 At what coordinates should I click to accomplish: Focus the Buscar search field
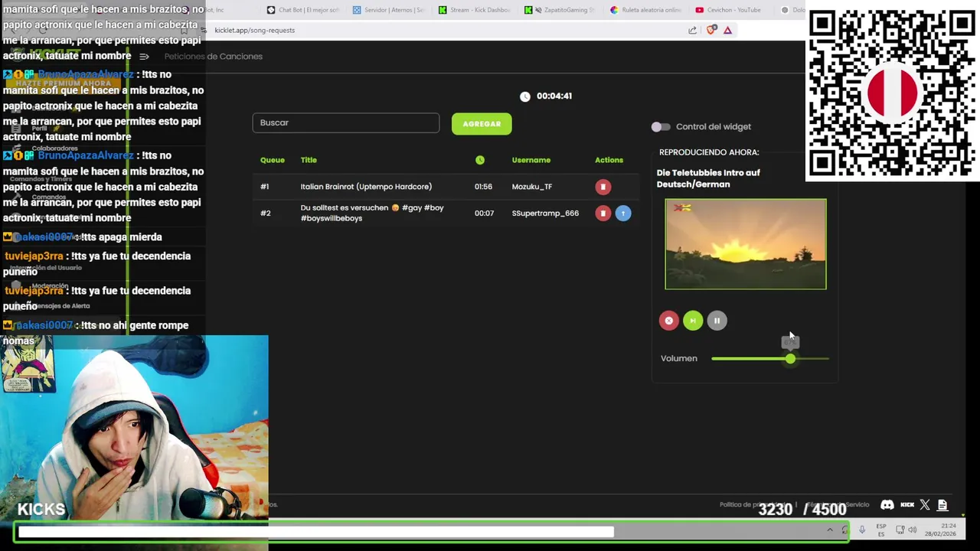pos(346,123)
